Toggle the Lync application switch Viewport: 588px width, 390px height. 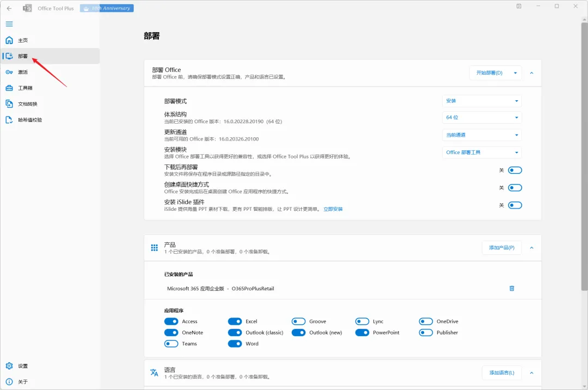[x=362, y=321]
